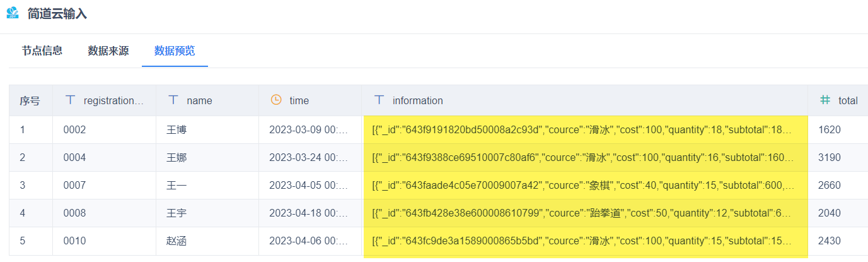Viewport: 868px width, 262px height.
Task: Select the 数据预览 tab
Action: coord(175,51)
